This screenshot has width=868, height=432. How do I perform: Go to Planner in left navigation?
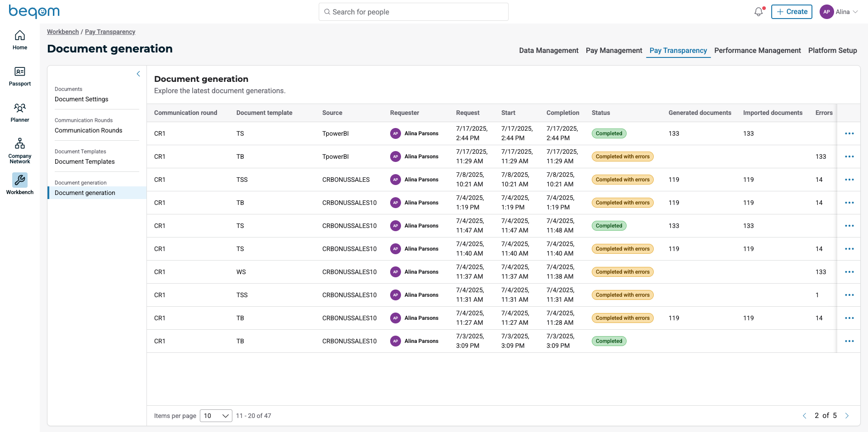[20, 109]
